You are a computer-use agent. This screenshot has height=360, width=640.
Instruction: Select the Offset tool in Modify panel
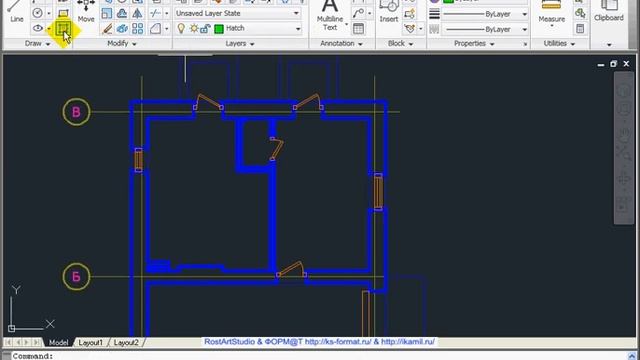pyautogui.click(x=122, y=13)
